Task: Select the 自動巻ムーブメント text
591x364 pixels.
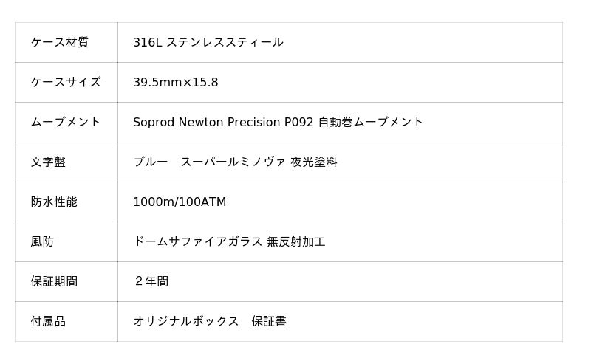Action: (371, 123)
